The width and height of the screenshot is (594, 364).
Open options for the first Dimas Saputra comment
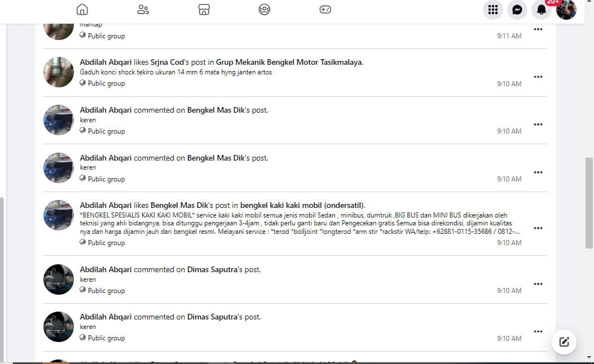coord(538,284)
